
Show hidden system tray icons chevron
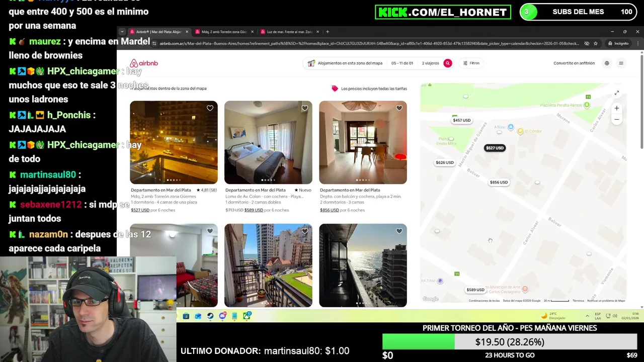[x=587, y=316]
